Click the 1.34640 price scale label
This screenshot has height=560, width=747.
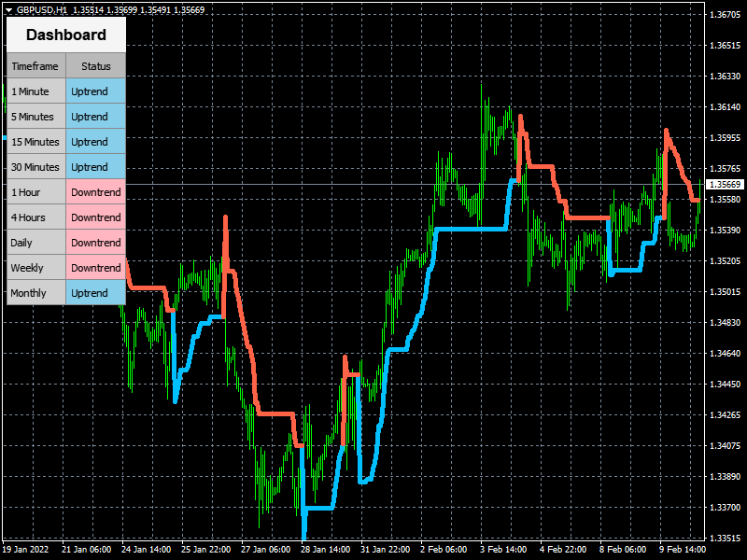tap(726, 354)
